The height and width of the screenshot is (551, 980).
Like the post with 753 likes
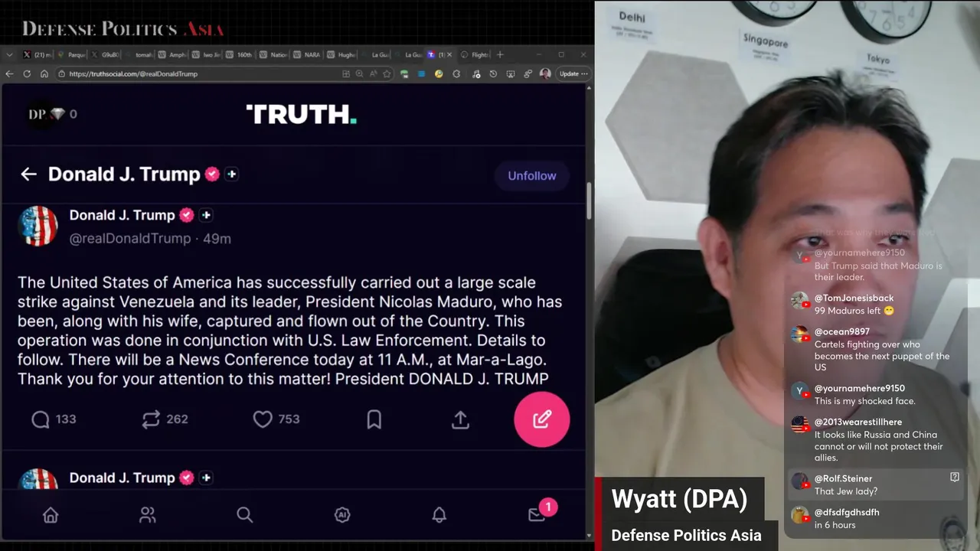pos(276,419)
